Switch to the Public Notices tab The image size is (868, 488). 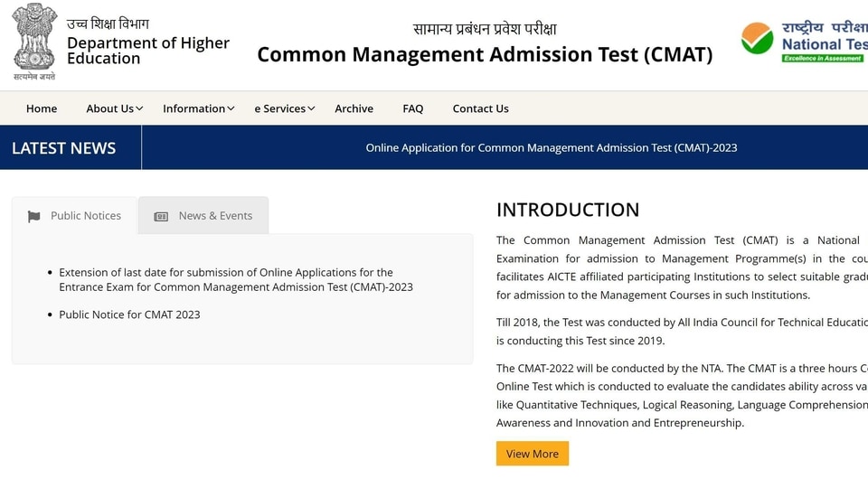point(75,216)
